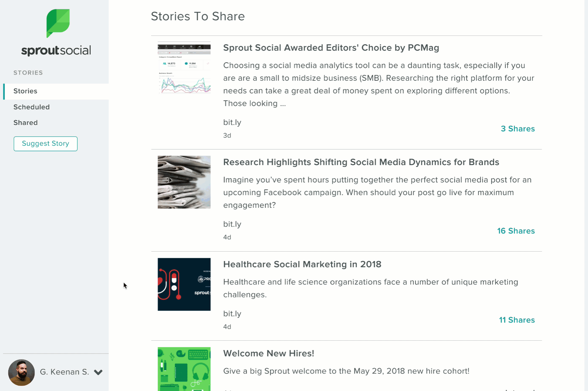The height and width of the screenshot is (391, 588).
Task: Open Healthcare Social Marketing in 2018 story
Action: click(x=302, y=264)
